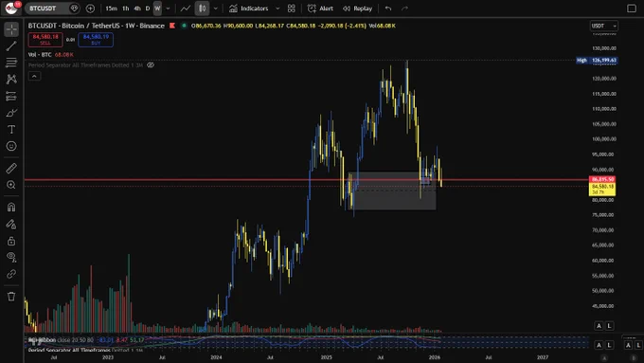644x363 pixels.
Task: Select the brush drawing tool
Action: tap(11, 113)
